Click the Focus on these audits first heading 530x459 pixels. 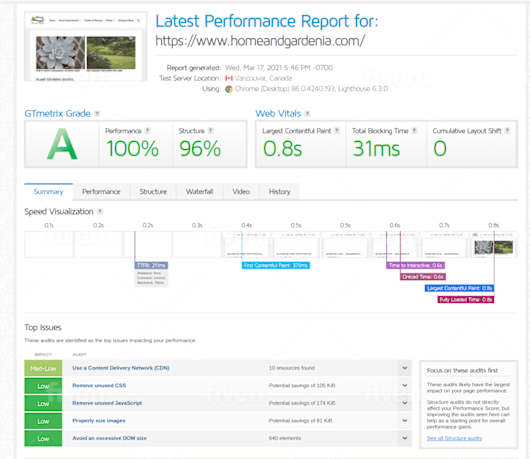coord(462,370)
